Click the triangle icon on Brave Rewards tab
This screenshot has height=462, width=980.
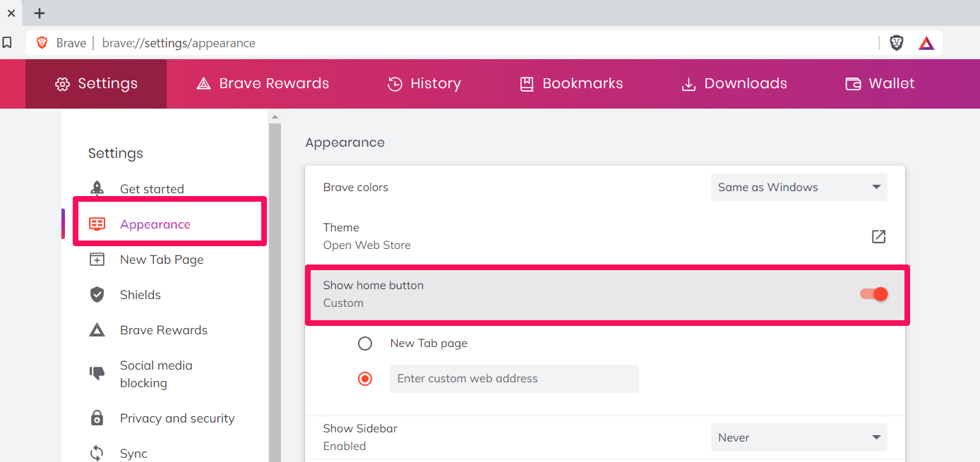(203, 84)
